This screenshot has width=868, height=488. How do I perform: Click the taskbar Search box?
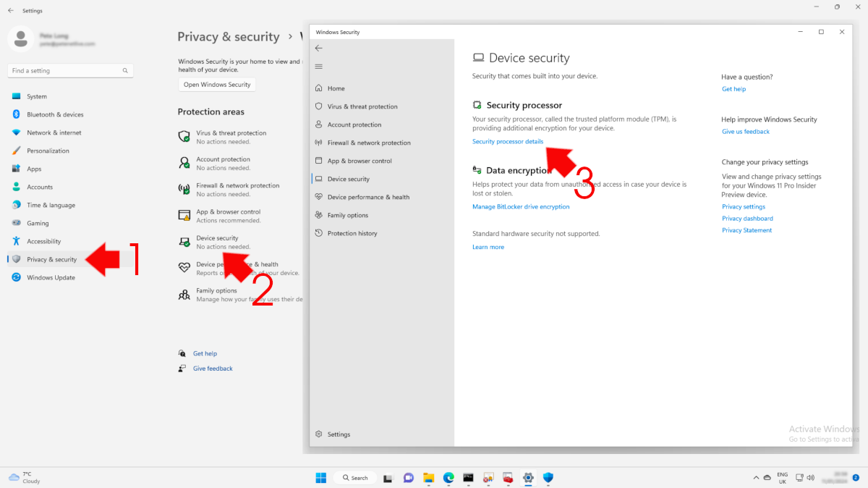[x=355, y=478]
